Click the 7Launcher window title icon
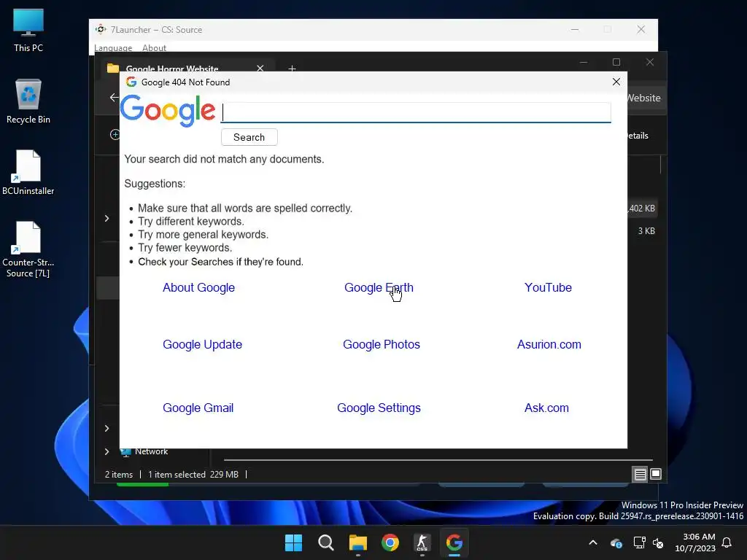747x560 pixels. click(x=101, y=29)
